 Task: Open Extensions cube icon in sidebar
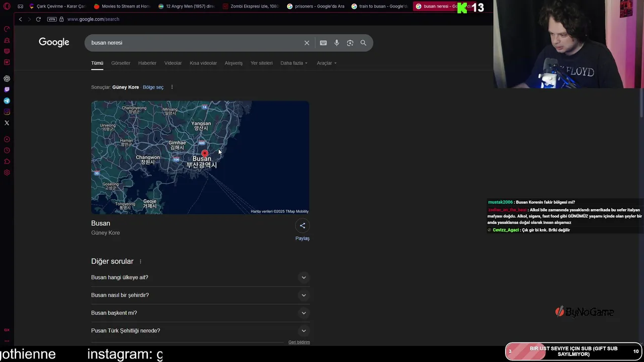tap(7, 161)
